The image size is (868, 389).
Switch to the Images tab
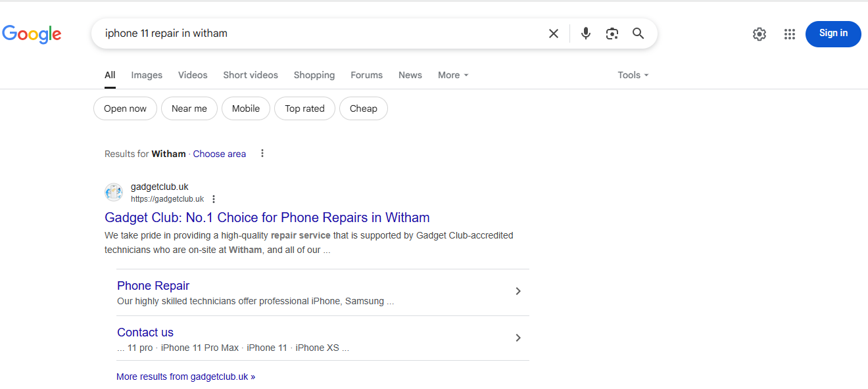[147, 75]
